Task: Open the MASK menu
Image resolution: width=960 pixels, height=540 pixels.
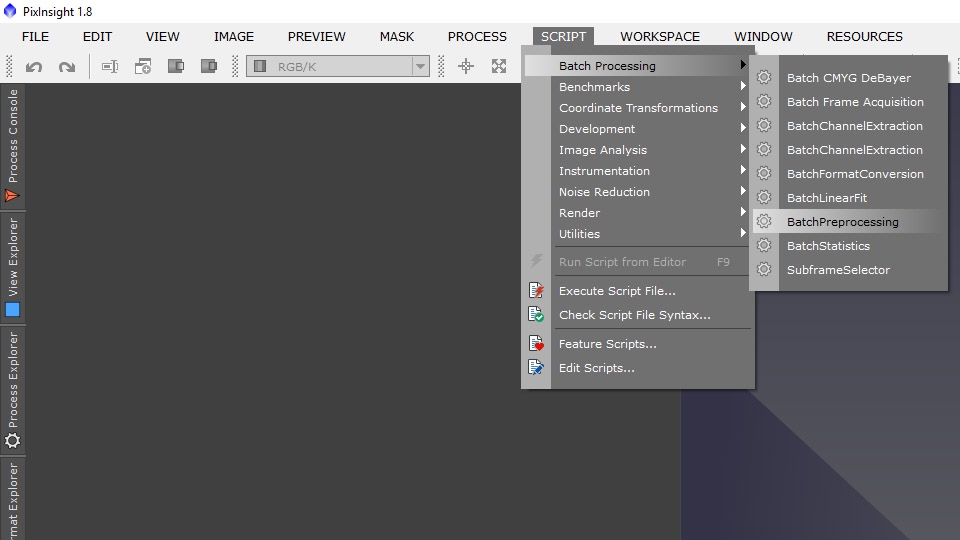Action: [397, 37]
